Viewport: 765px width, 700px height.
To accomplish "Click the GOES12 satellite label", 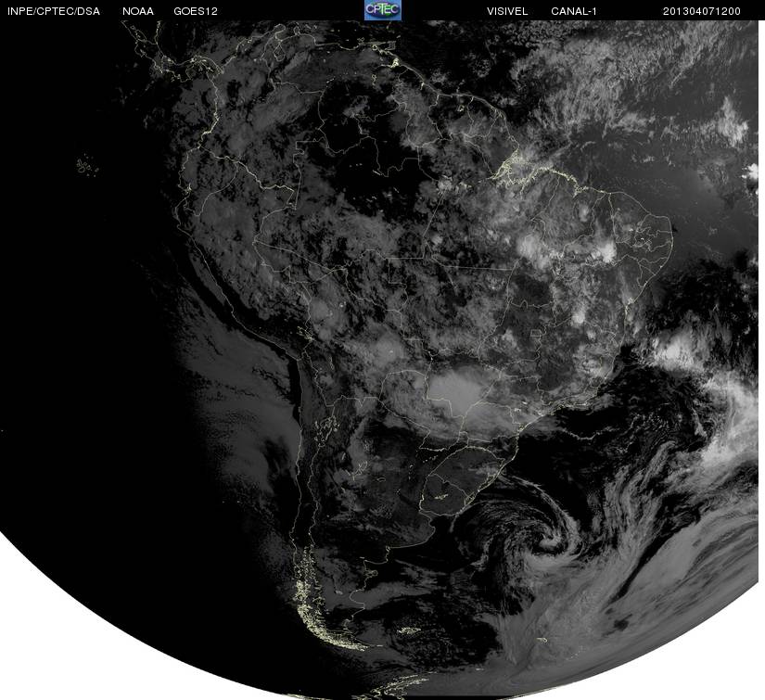I will 196,11.
